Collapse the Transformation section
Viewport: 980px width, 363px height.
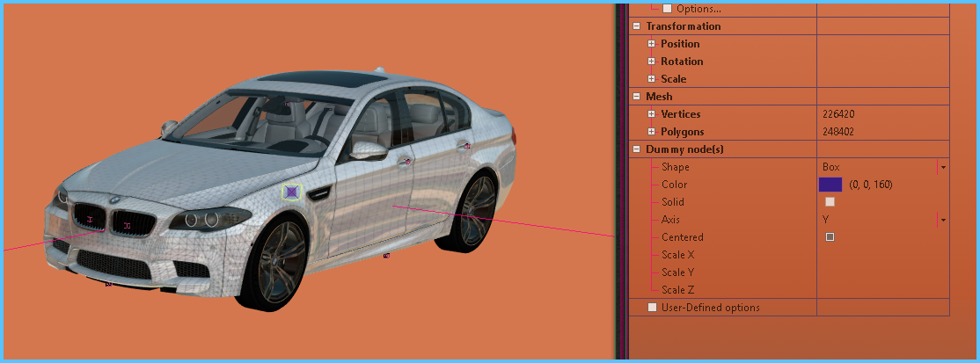636,26
